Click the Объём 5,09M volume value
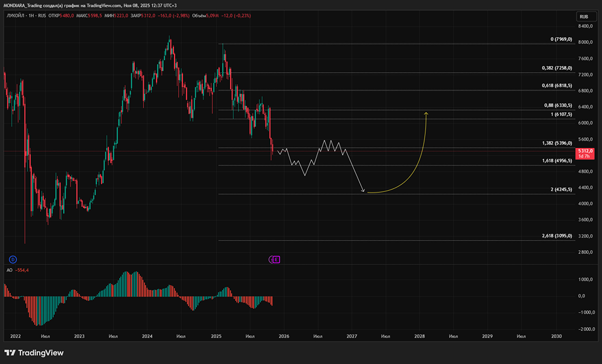The height and width of the screenshot is (364, 602). point(205,16)
